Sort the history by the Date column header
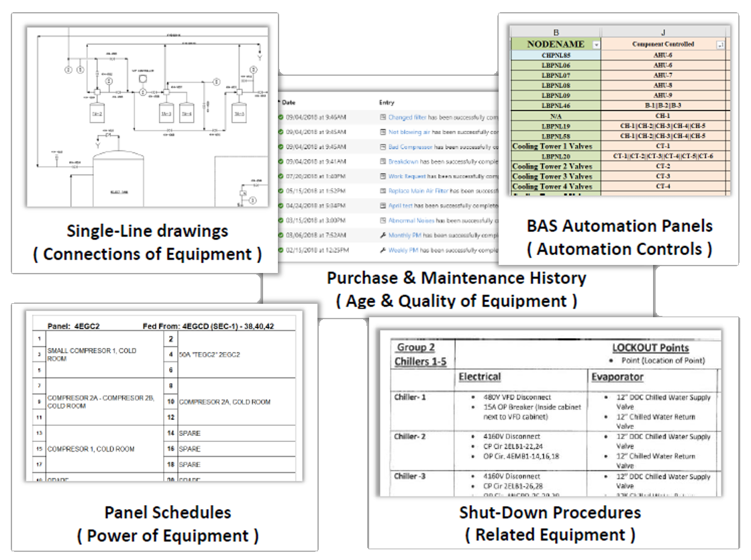This screenshot has height=560, width=751. pos(289,103)
